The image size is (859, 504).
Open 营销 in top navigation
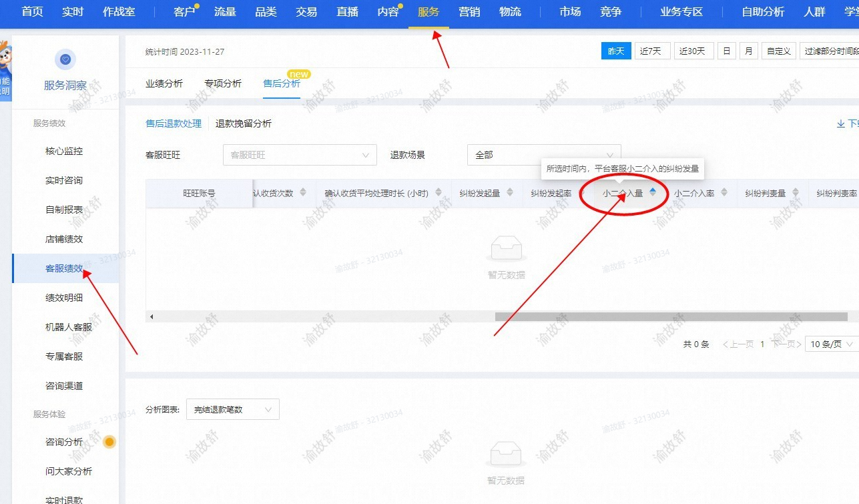coord(469,11)
